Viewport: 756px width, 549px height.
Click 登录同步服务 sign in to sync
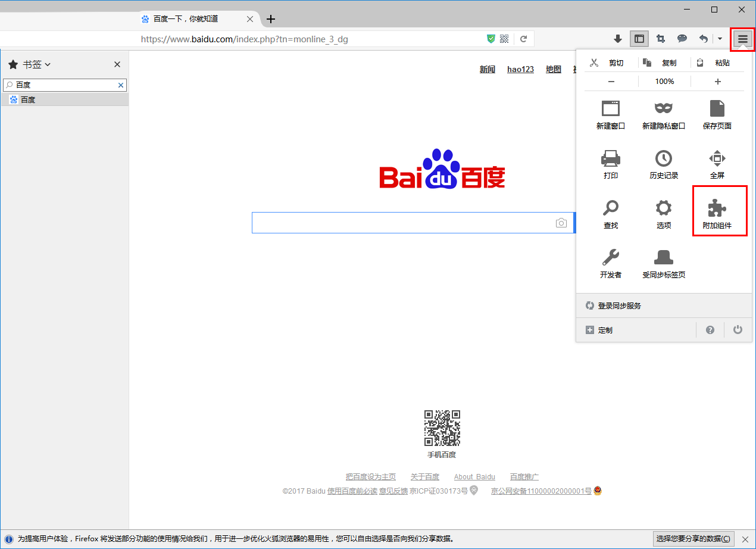coord(664,305)
